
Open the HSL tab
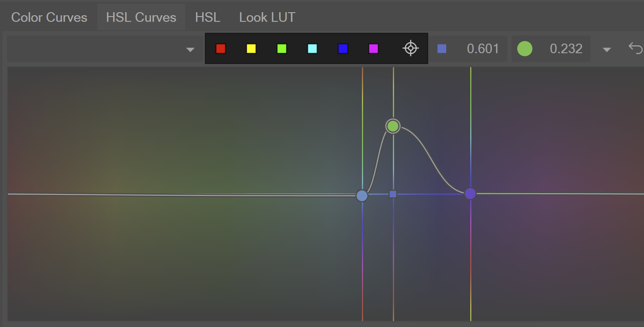pos(207,17)
